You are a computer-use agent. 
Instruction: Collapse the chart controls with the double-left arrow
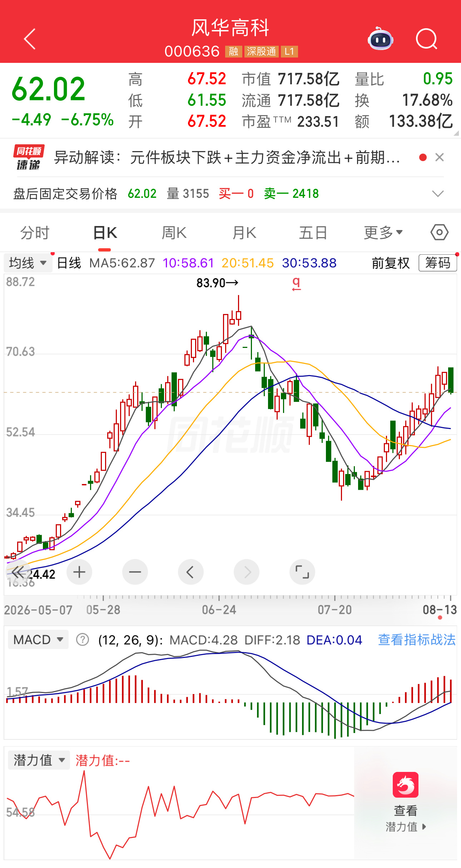click(x=18, y=572)
